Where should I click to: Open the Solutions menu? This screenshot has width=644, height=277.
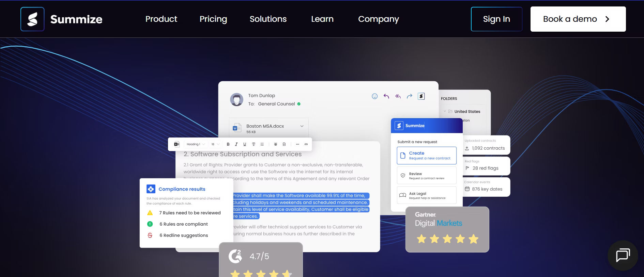268,19
